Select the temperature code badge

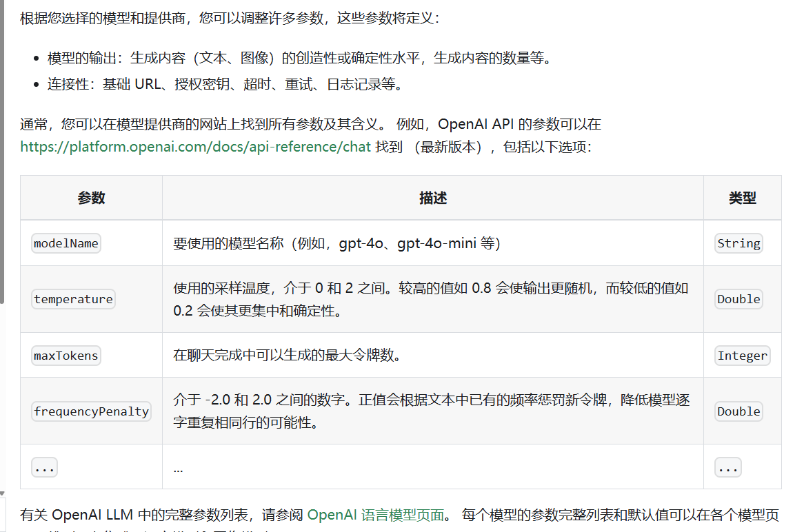(73, 299)
